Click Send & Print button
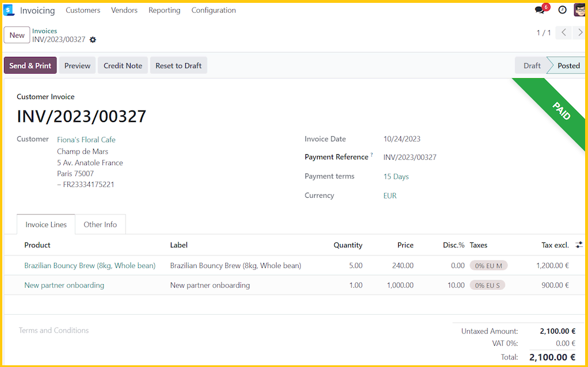The image size is (588, 367). [x=30, y=66]
